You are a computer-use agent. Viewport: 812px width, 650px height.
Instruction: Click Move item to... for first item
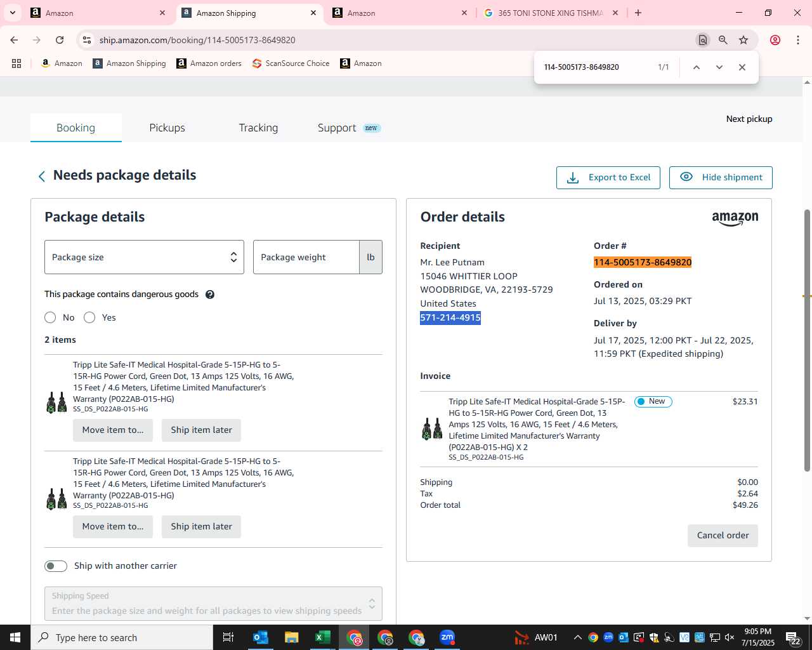(x=113, y=430)
